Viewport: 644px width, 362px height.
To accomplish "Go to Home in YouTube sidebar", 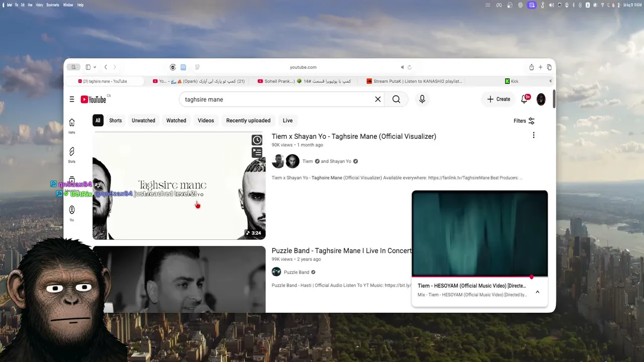I will pyautogui.click(x=72, y=126).
